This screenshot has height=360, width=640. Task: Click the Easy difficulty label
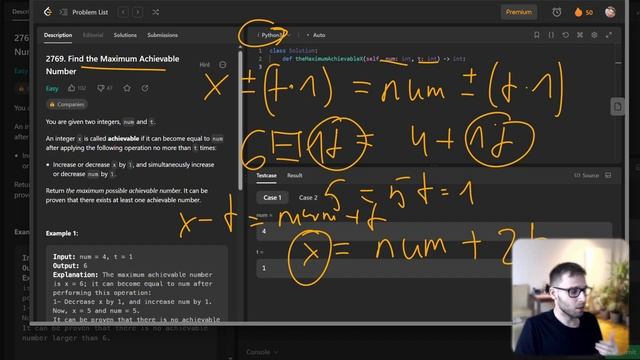pyautogui.click(x=52, y=88)
